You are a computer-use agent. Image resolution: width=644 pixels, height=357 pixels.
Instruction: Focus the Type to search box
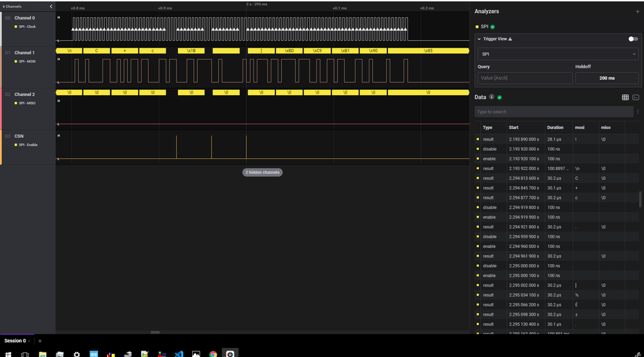point(554,111)
